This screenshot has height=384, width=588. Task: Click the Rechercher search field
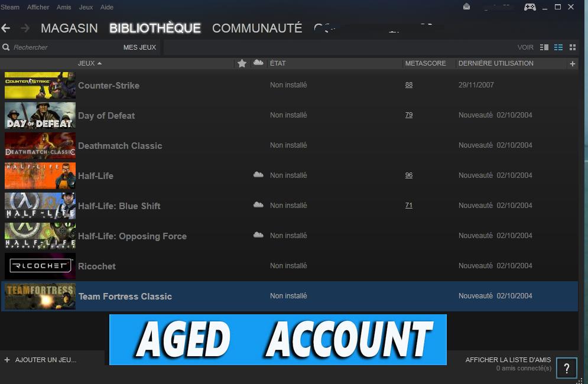(64, 47)
